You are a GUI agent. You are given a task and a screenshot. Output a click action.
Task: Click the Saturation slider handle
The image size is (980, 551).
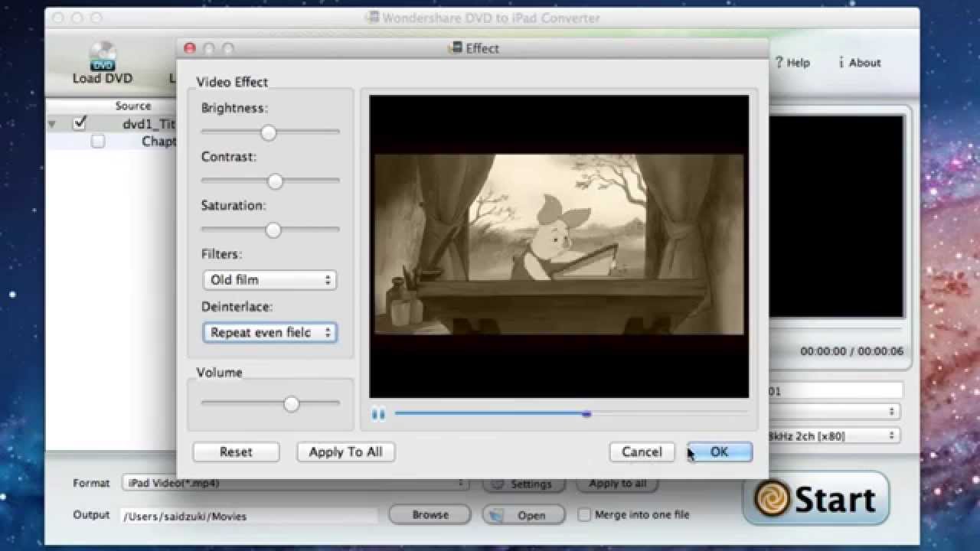(273, 230)
